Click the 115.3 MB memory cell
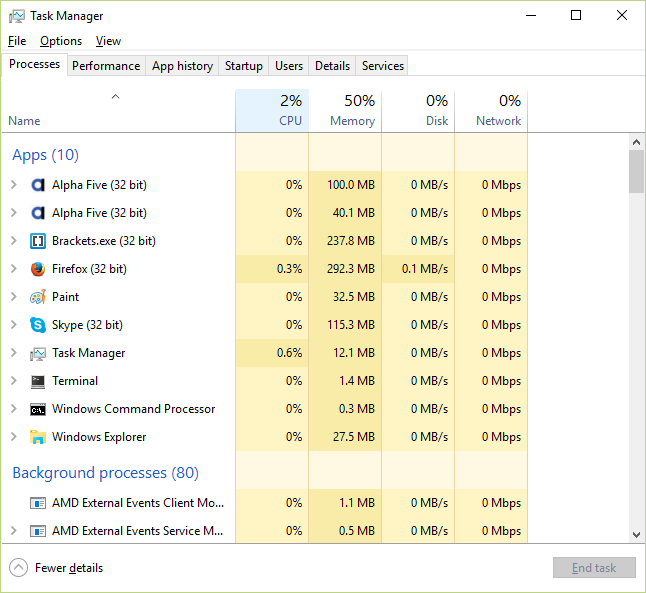Image resolution: width=646 pixels, height=593 pixels. (x=345, y=325)
